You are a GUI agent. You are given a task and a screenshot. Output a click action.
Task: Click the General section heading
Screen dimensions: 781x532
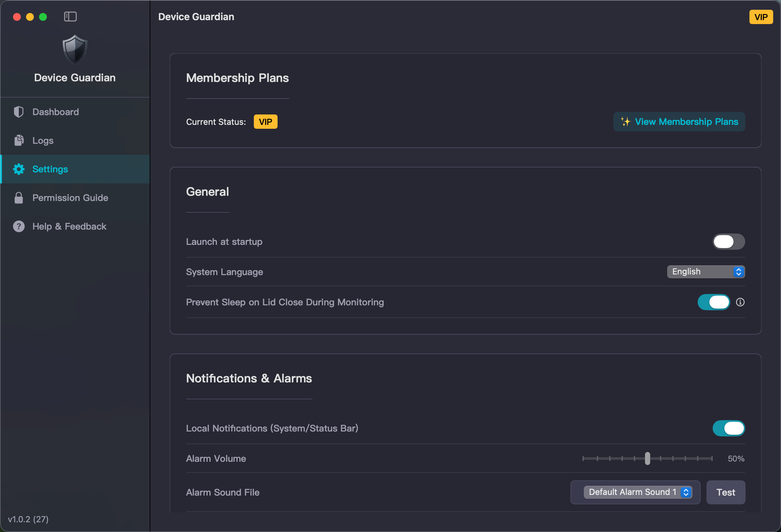pyautogui.click(x=207, y=192)
